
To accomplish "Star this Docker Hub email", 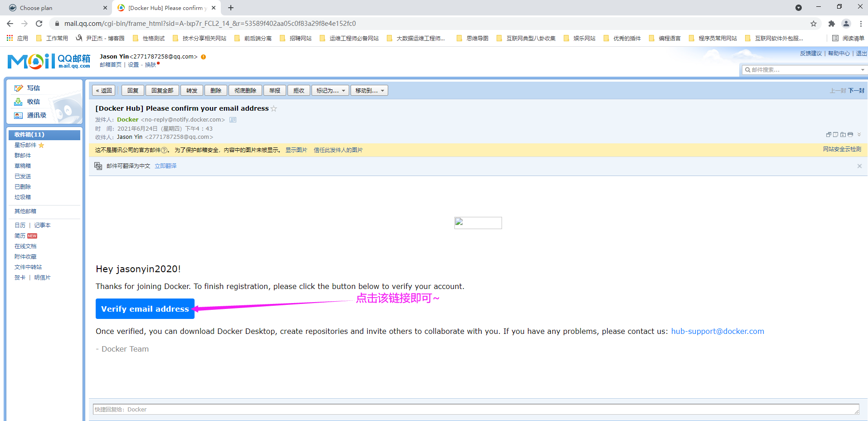I will pos(273,108).
